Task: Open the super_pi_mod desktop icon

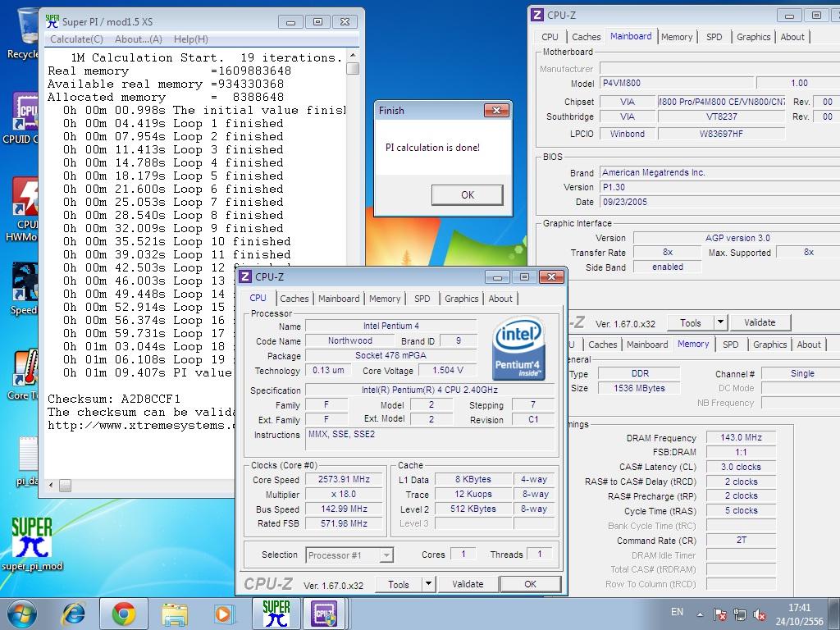Action: pyautogui.click(x=32, y=544)
